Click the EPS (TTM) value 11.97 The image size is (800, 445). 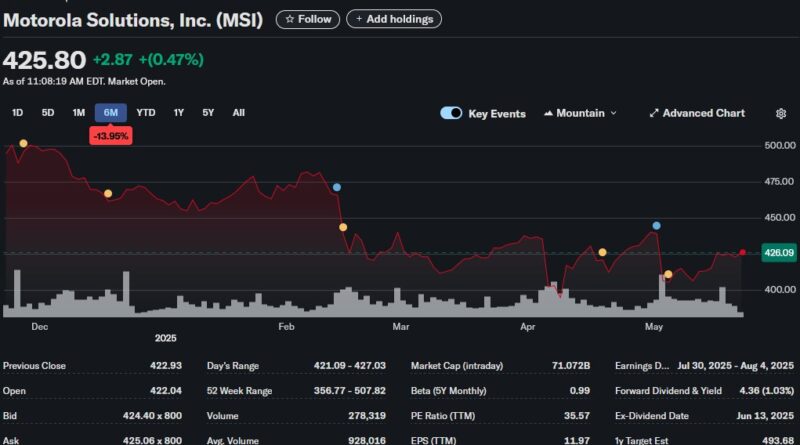pyautogui.click(x=577, y=440)
